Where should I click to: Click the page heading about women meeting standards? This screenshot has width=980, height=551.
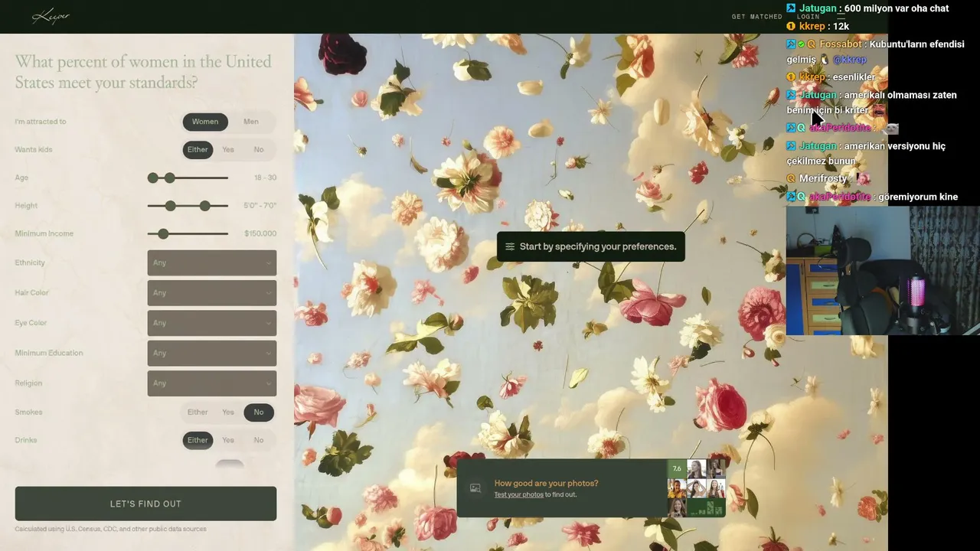143,72
